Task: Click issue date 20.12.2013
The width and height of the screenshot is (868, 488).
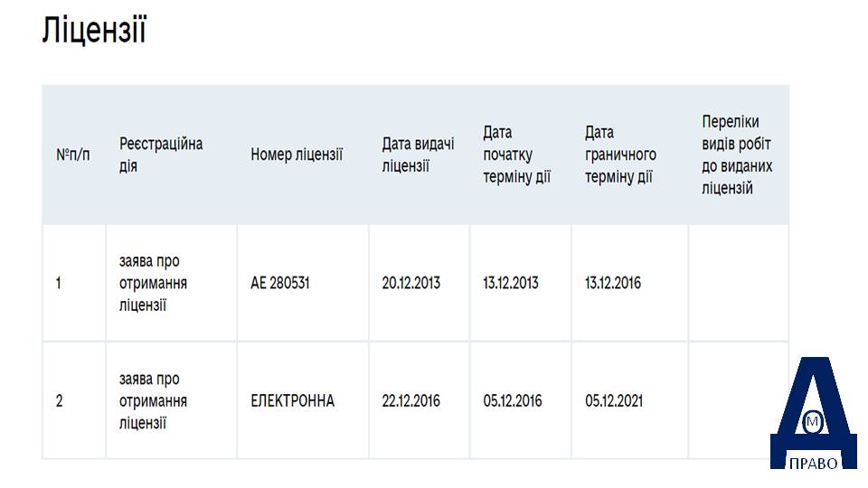Action: (x=410, y=283)
